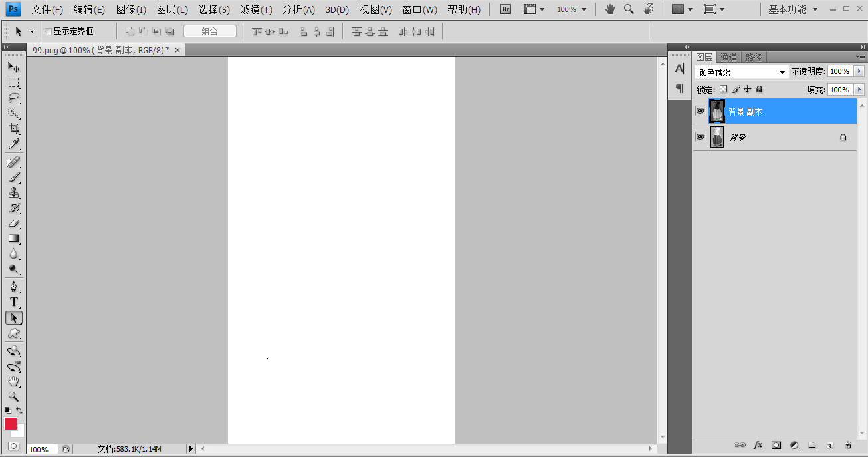Toggle lock image pixels brush icon
This screenshot has width=868, height=457.
[x=735, y=89]
